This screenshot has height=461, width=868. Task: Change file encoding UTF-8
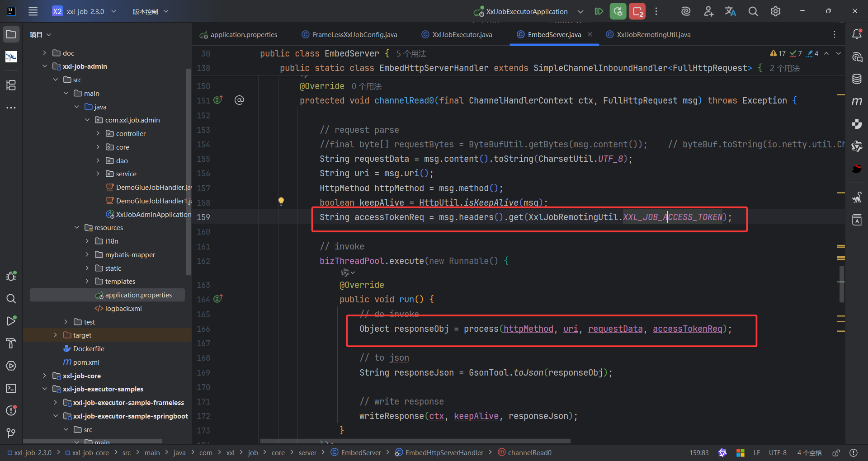(x=778, y=453)
